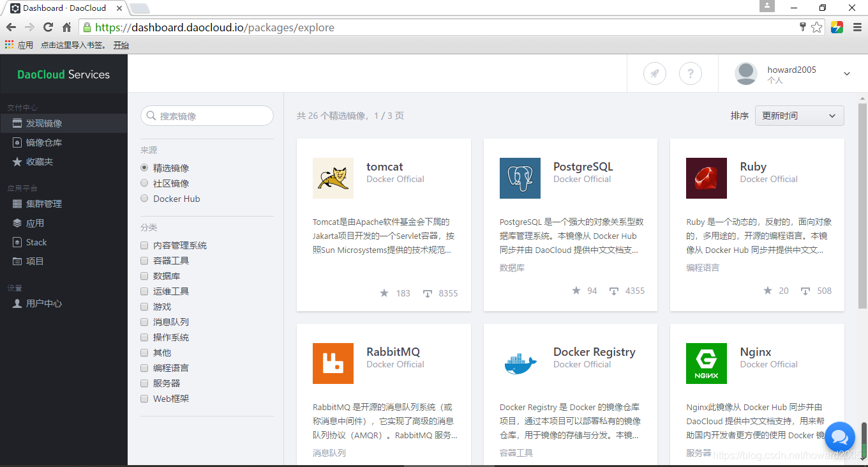Select the Docker Hub radio button
This screenshot has width=868, height=467.
point(144,198)
